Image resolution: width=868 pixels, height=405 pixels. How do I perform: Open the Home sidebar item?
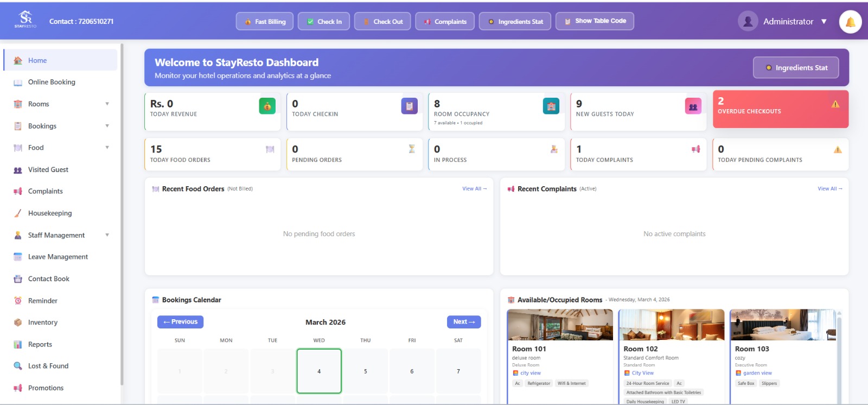pyautogui.click(x=60, y=60)
